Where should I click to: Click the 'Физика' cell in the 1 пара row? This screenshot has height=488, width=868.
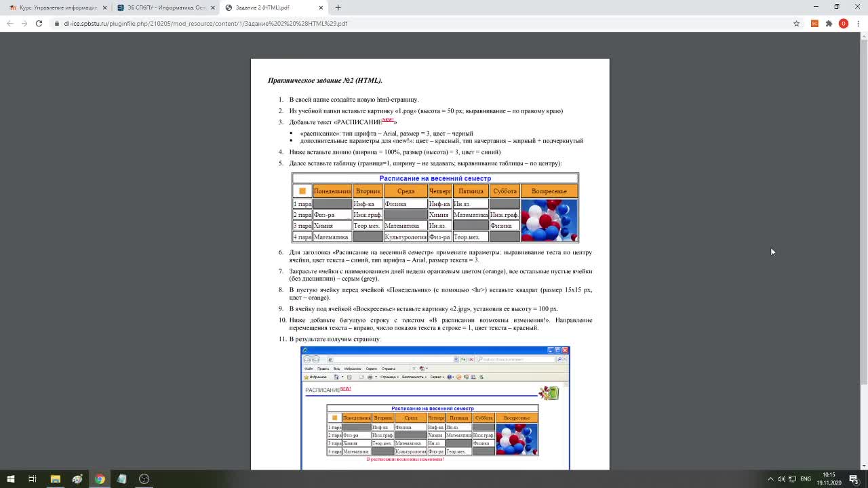coord(406,204)
